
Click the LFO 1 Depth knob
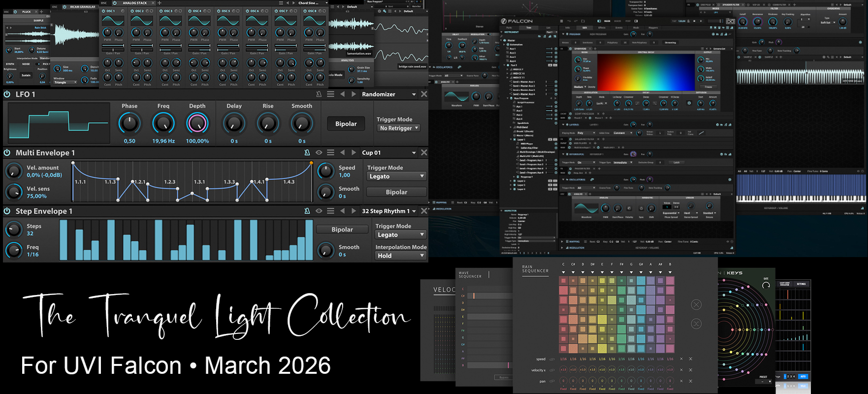(197, 124)
